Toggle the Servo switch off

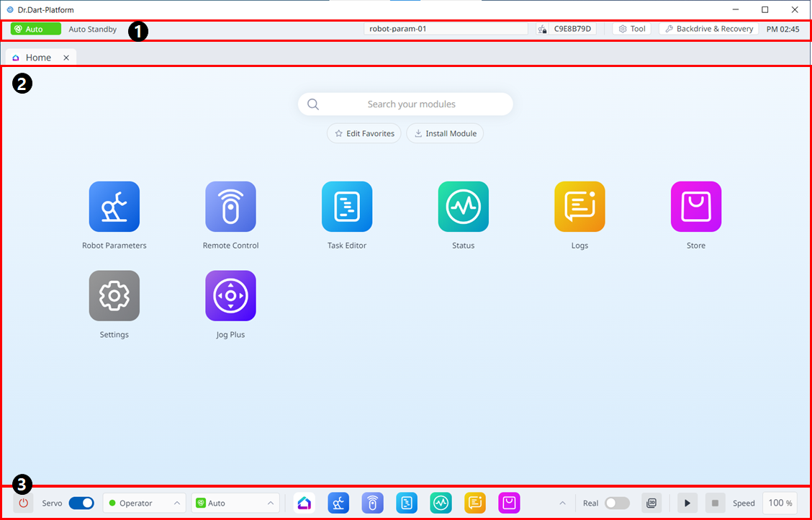tap(81, 503)
